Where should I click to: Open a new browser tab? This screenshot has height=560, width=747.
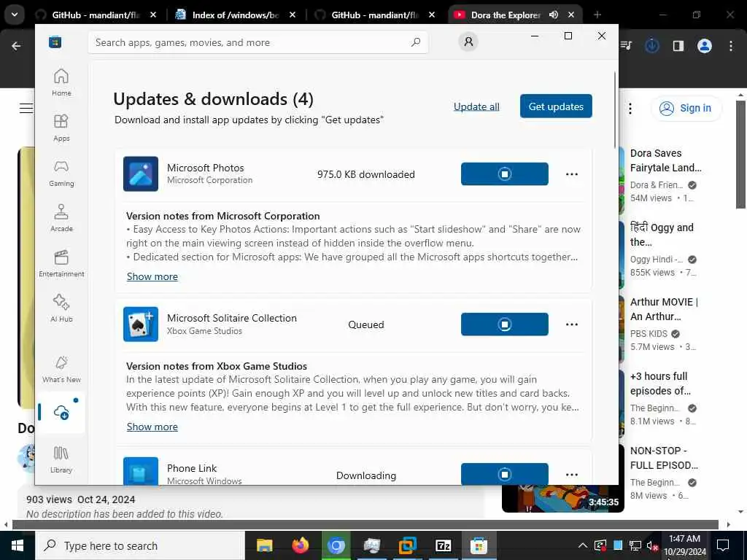click(597, 15)
